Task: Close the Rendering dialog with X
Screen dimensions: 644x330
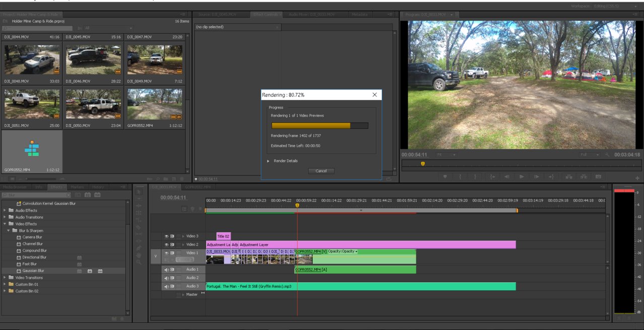Action: [x=375, y=95]
